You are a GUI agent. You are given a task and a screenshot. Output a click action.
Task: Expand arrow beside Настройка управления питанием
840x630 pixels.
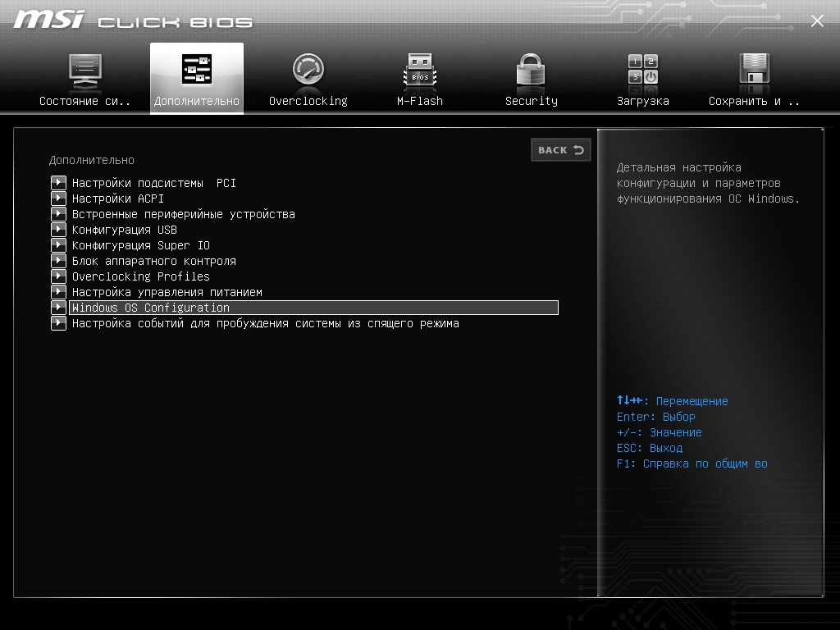tap(58, 291)
